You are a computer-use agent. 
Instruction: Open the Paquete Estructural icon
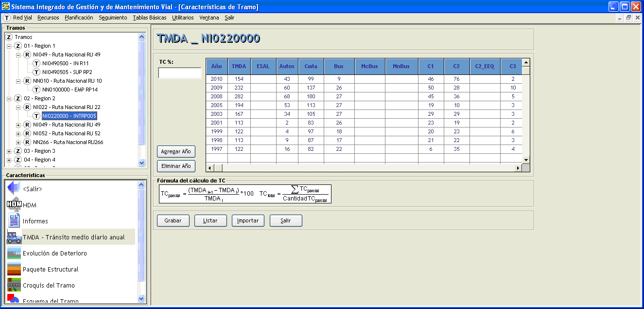tap(14, 269)
